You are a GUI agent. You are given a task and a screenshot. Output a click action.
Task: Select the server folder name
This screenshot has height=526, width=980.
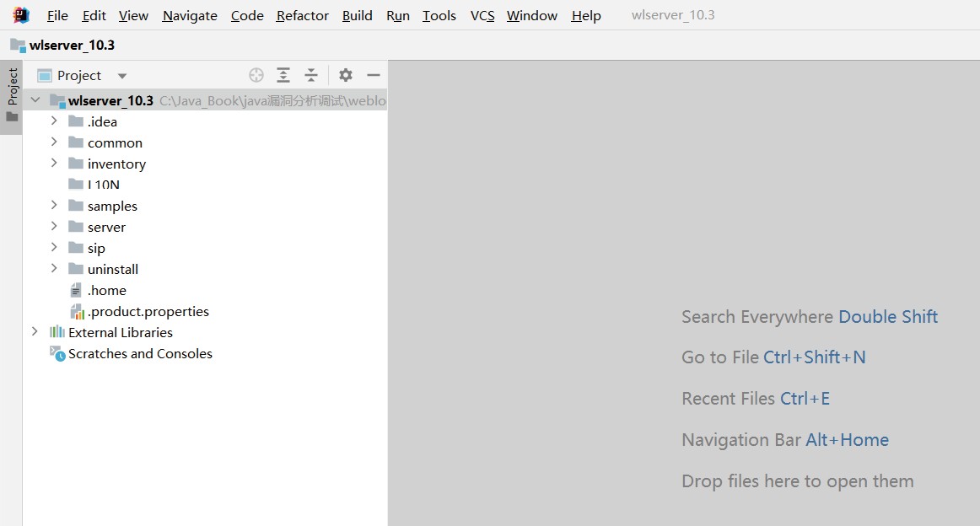click(107, 228)
